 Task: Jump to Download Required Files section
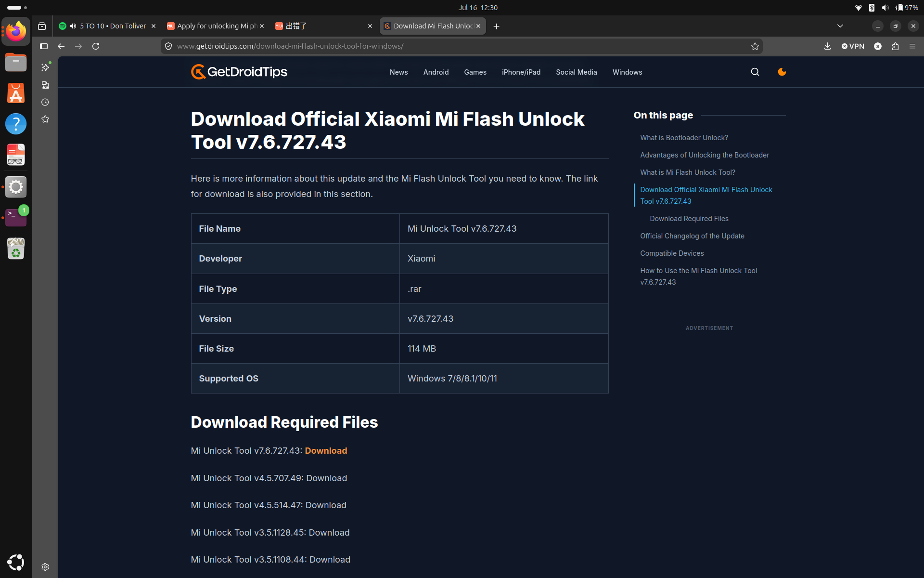pos(689,219)
